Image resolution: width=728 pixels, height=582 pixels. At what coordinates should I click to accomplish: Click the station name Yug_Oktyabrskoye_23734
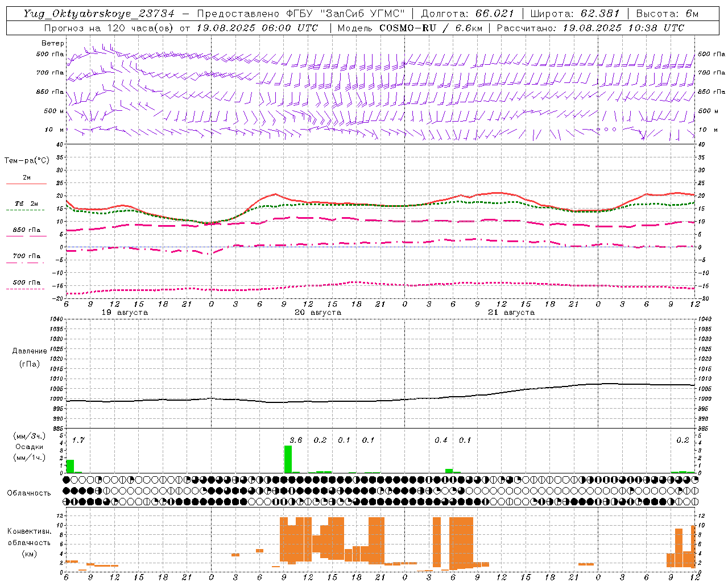[99, 14]
